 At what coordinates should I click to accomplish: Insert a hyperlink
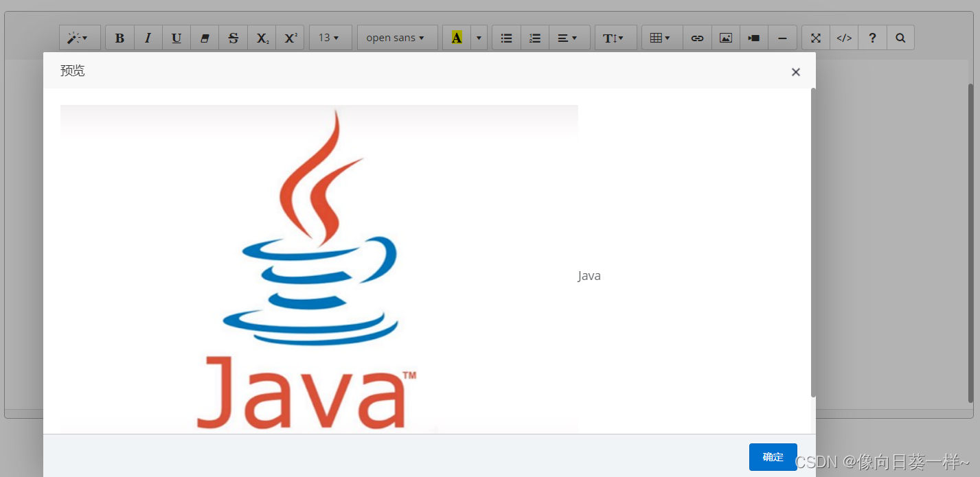click(x=697, y=38)
